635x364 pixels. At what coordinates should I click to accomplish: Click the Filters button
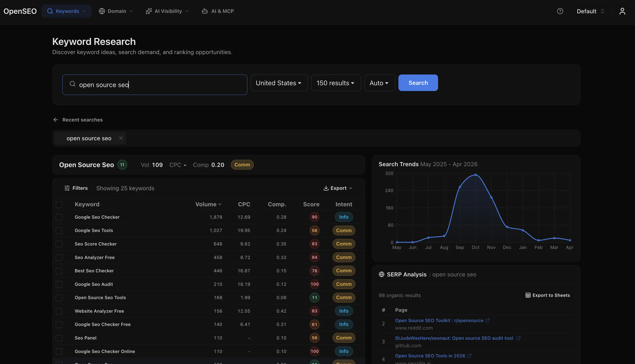click(x=76, y=188)
